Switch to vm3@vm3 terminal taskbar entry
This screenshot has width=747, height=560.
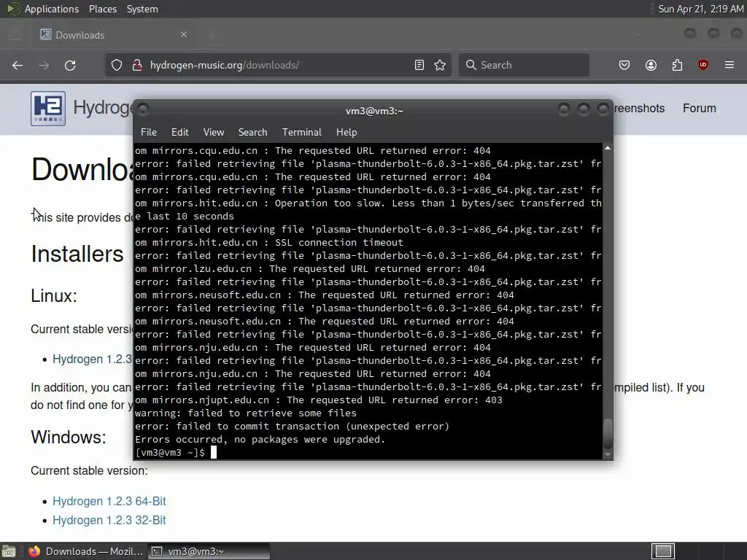209,551
